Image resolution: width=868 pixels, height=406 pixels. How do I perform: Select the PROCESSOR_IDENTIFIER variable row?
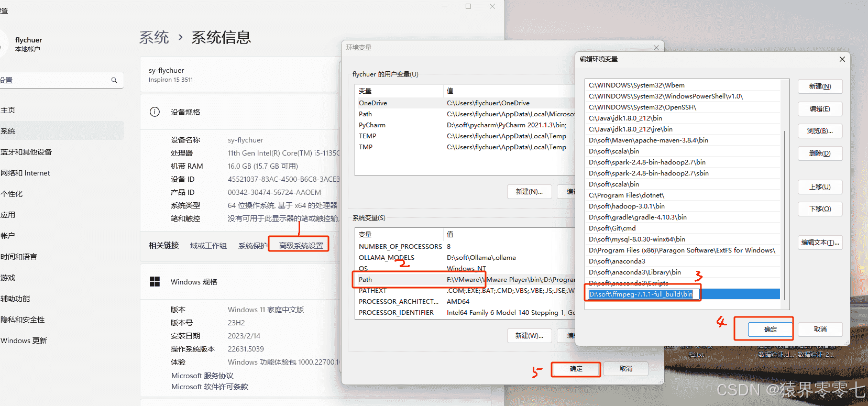pos(465,313)
